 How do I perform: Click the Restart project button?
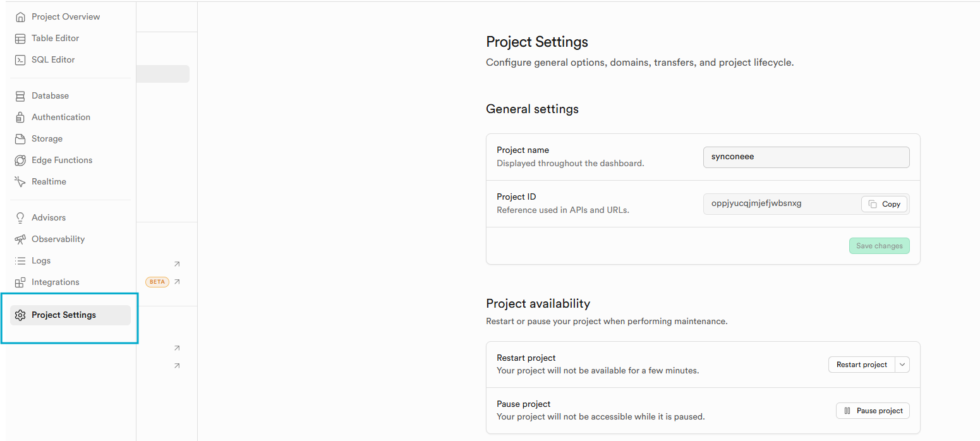(x=861, y=365)
